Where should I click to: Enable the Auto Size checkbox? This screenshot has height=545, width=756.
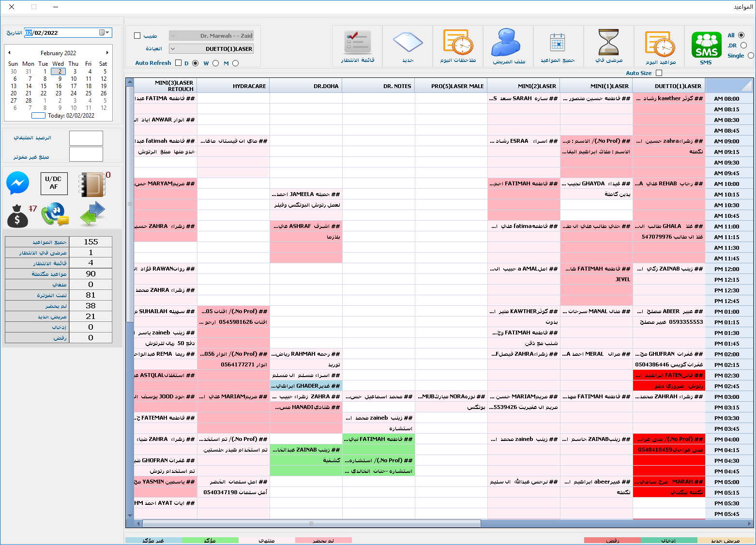[659, 73]
